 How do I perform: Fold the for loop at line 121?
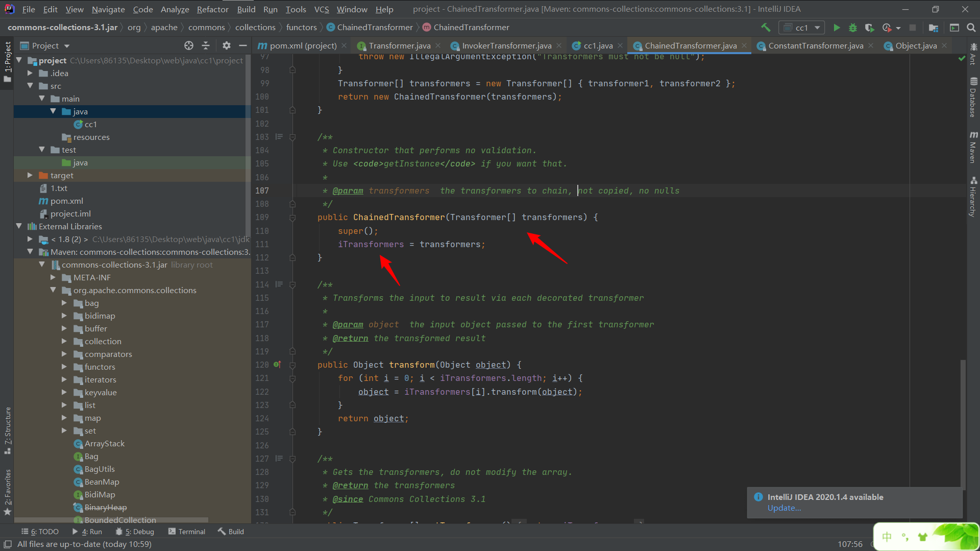pos(292,378)
